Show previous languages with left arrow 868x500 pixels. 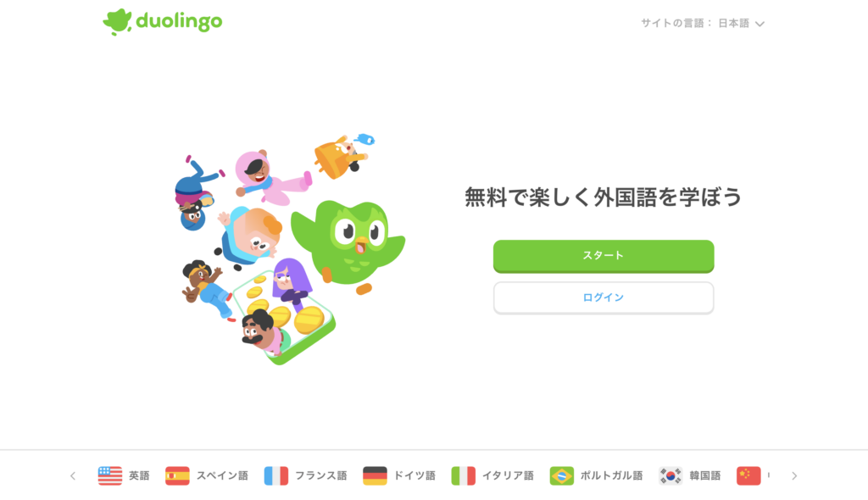[x=73, y=475]
